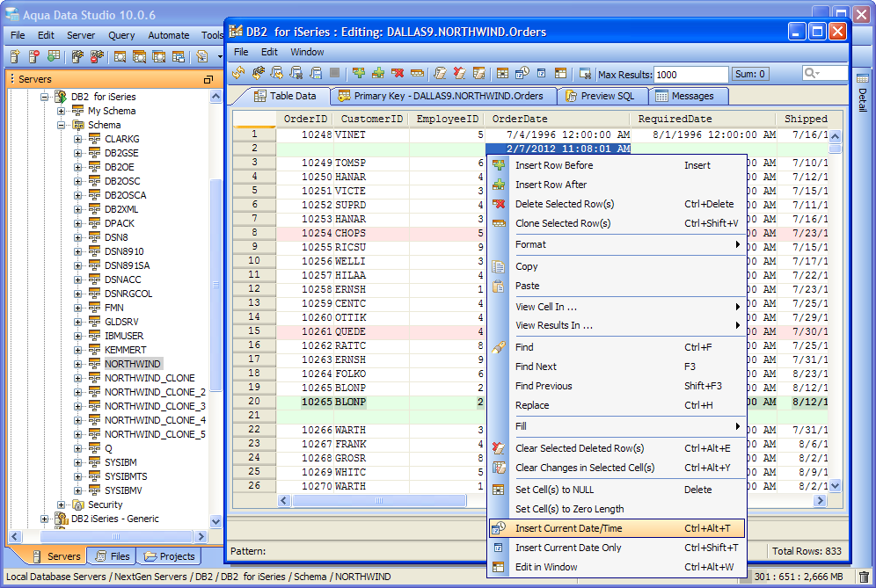Click the Disconnect Server icon with red minus
876x588 pixels.
97,56
